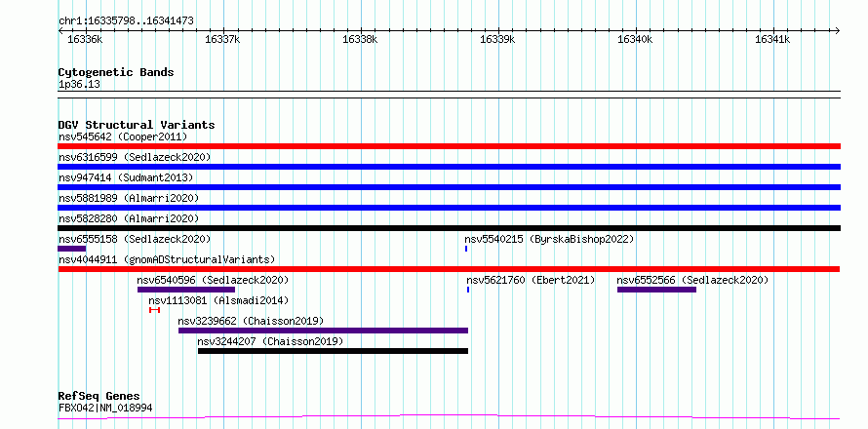Viewport: 868px width, 429px height.
Task: Click the FBXO42 gene pink line
Action: pyautogui.click(x=449, y=417)
